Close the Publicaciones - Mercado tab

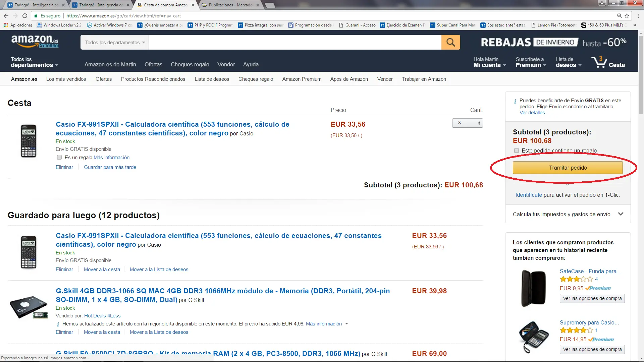pos(258,5)
